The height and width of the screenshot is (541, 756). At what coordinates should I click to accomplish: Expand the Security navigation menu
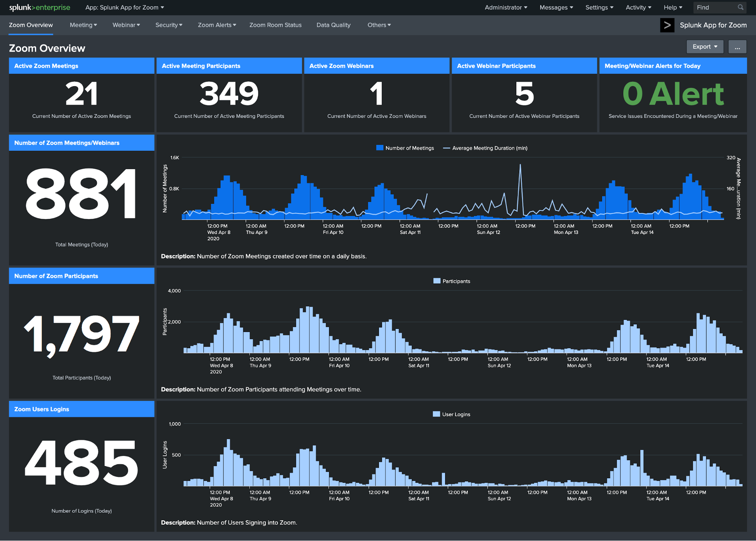pos(169,25)
